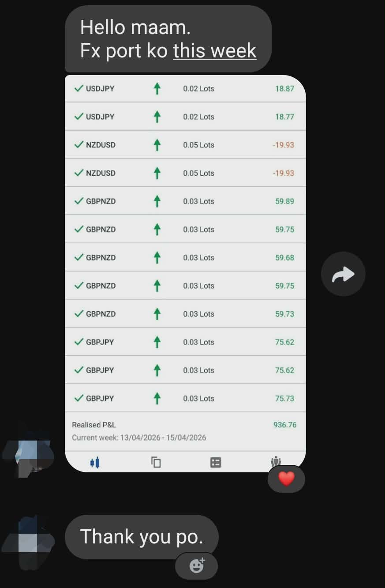Tap the first USDJPY green up arrow
Image resolution: width=385 pixels, height=588 pixels.
[x=157, y=89]
